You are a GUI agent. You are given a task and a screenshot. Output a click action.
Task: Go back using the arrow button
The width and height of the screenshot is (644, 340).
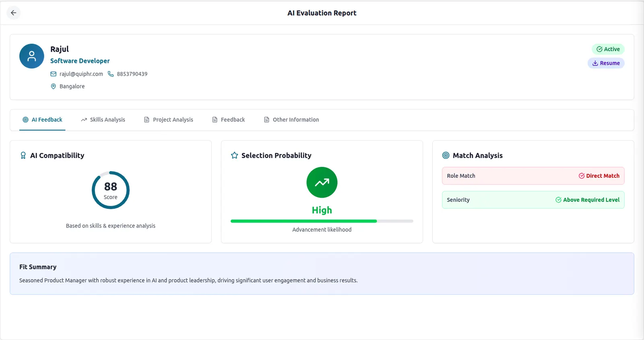[14, 13]
